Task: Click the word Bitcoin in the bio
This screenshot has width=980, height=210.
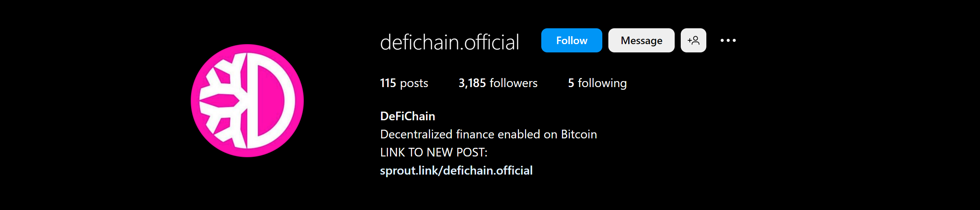Action: tap(579, 134)
